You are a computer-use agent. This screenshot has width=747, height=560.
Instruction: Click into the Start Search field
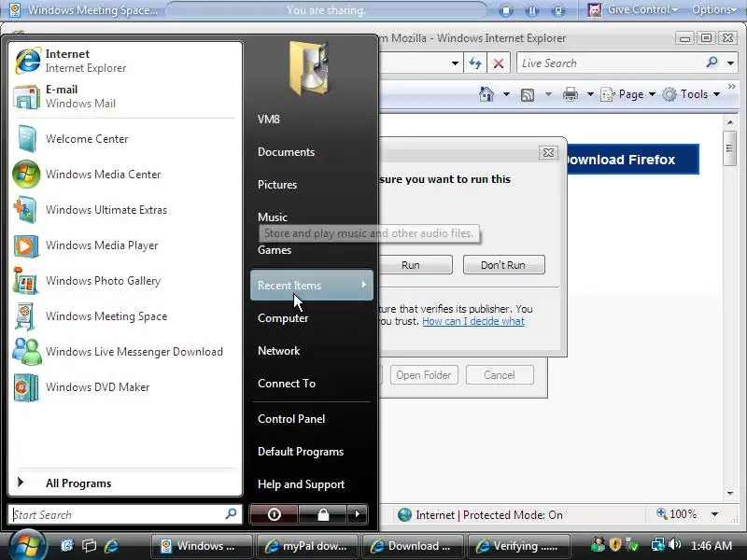[x=125, y=514]
